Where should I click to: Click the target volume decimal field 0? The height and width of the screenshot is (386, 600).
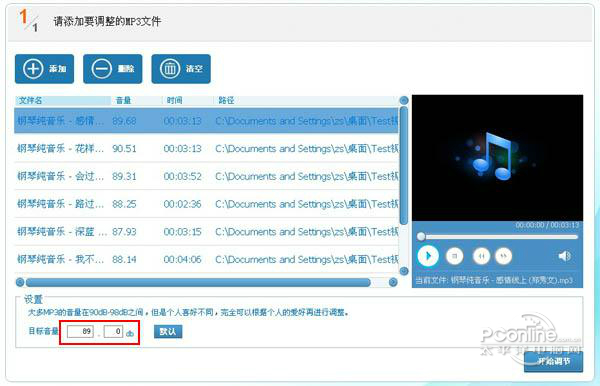113,331
